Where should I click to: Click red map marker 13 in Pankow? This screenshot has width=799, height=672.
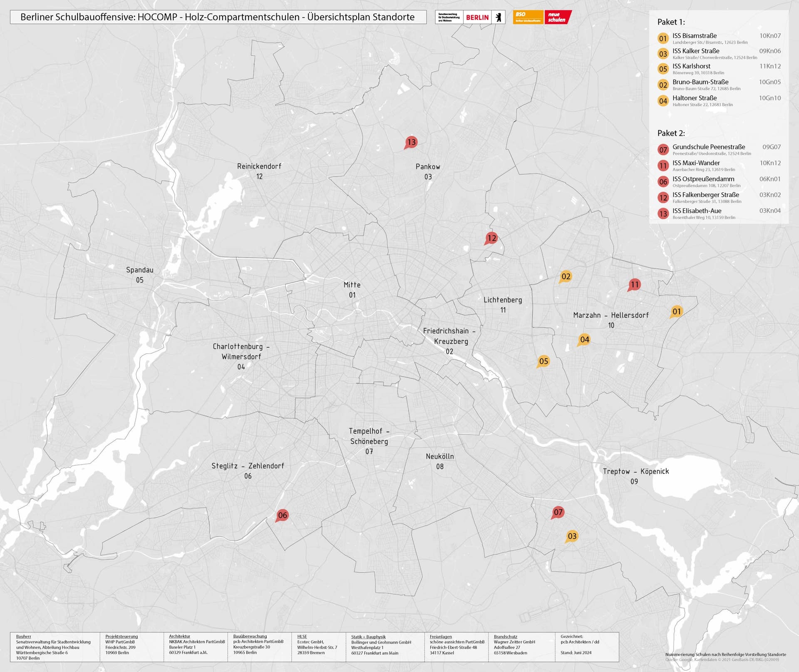pyautogui.click(x=411, y=142)
